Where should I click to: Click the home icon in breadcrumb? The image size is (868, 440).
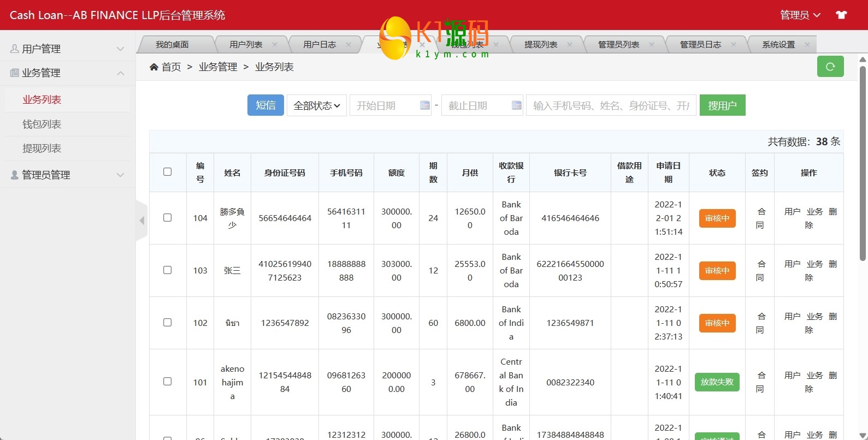tap(154, 67)
